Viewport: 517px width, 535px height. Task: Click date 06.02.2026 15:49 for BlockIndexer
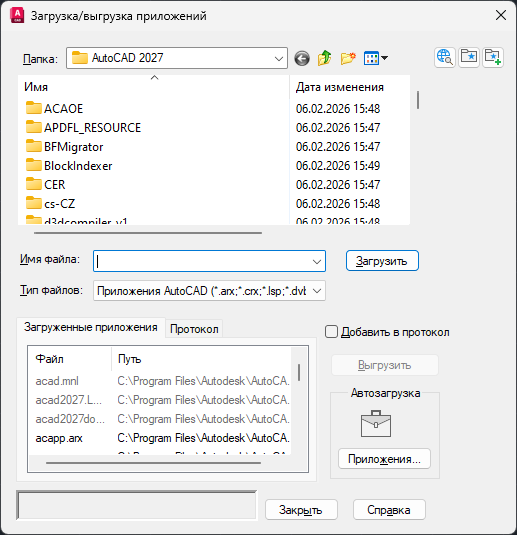coord(338,166)
